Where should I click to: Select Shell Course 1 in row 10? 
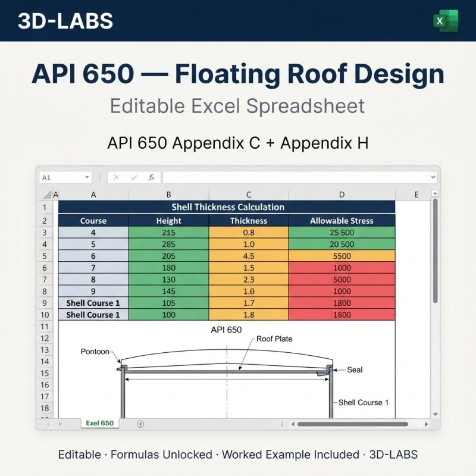click(x=93, y=315)
